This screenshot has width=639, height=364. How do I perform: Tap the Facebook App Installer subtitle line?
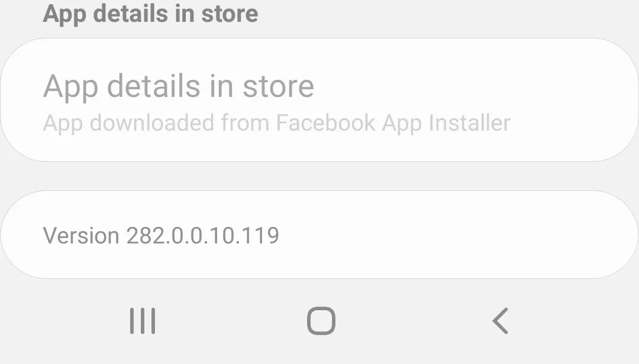pos(277,123)
